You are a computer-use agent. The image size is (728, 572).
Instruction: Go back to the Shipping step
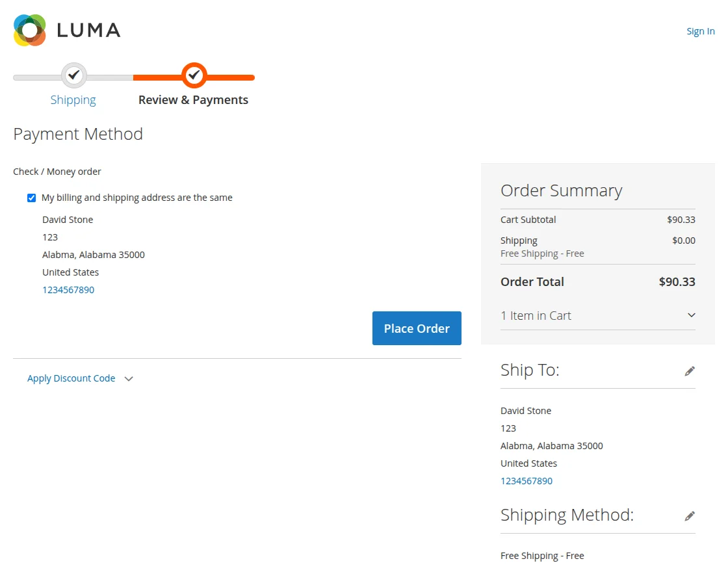[x=73, y=99]
